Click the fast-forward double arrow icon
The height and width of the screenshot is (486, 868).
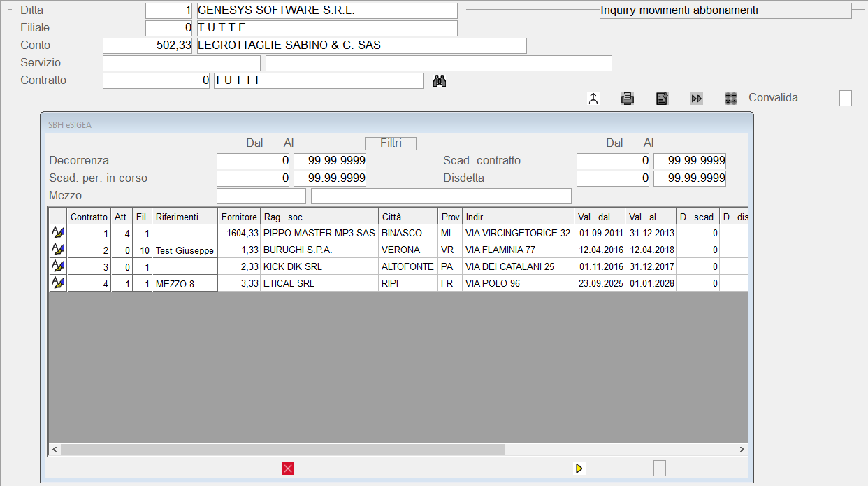696,99
